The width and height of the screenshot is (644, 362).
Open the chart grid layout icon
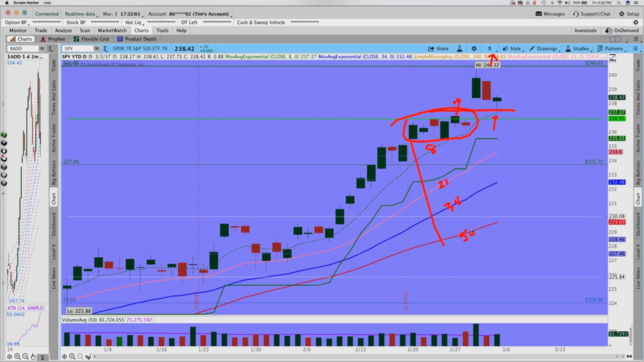tap(615, 39)
